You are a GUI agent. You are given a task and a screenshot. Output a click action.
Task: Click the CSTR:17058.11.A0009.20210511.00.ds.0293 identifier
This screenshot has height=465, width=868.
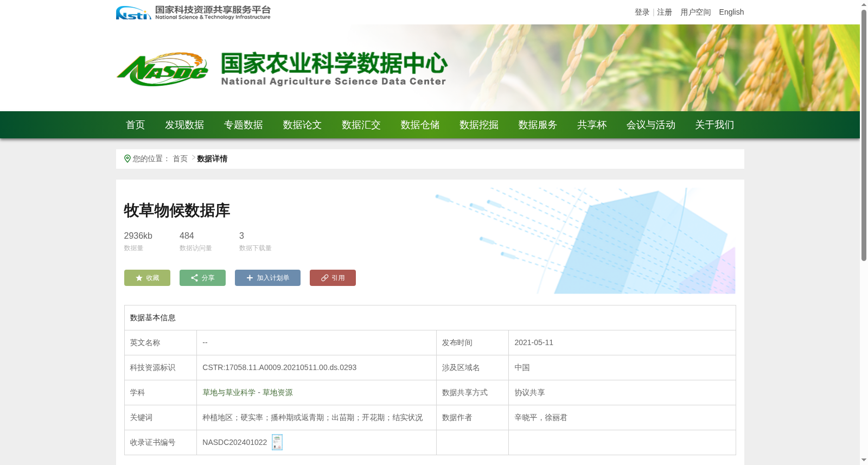coord(279,367)
